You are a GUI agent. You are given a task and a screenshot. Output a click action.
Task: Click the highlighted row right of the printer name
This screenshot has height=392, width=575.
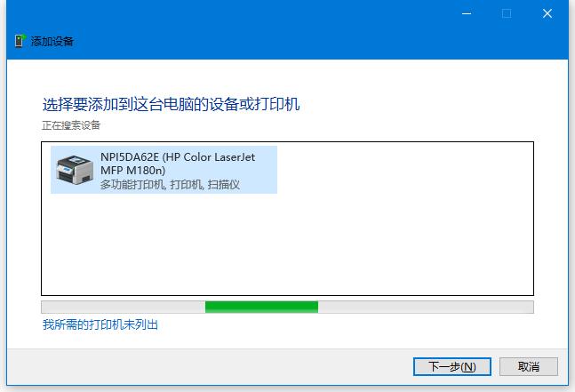pos(266,170)
